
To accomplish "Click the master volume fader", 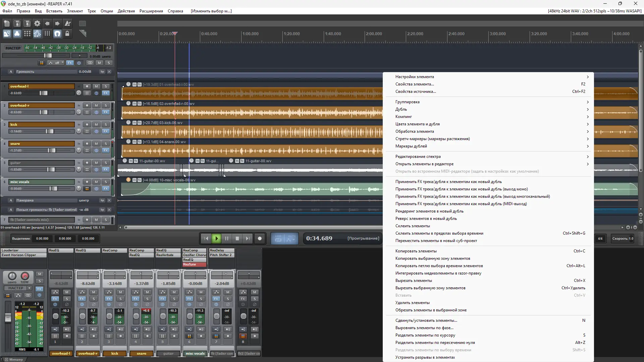I will pos(48,56).
